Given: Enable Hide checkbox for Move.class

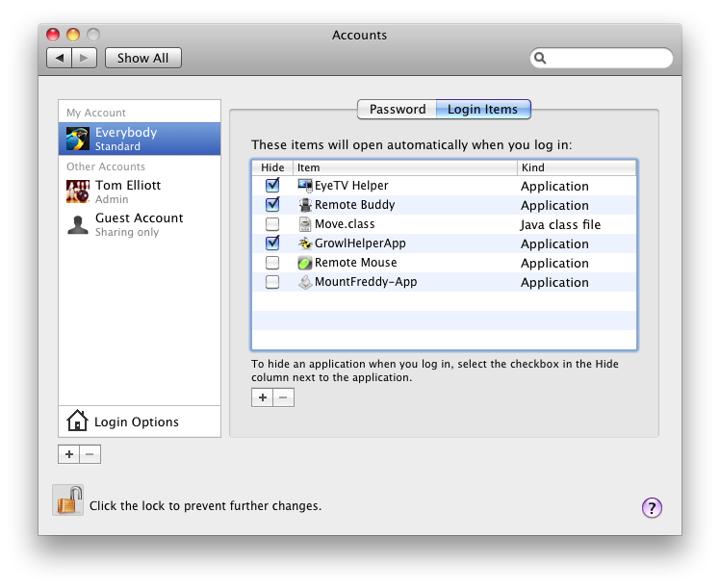Looking at the screenshot, I should click(272, 224).
